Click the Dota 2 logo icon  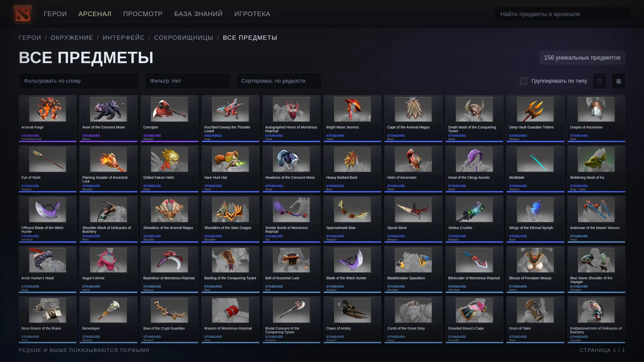click(22, 14)
